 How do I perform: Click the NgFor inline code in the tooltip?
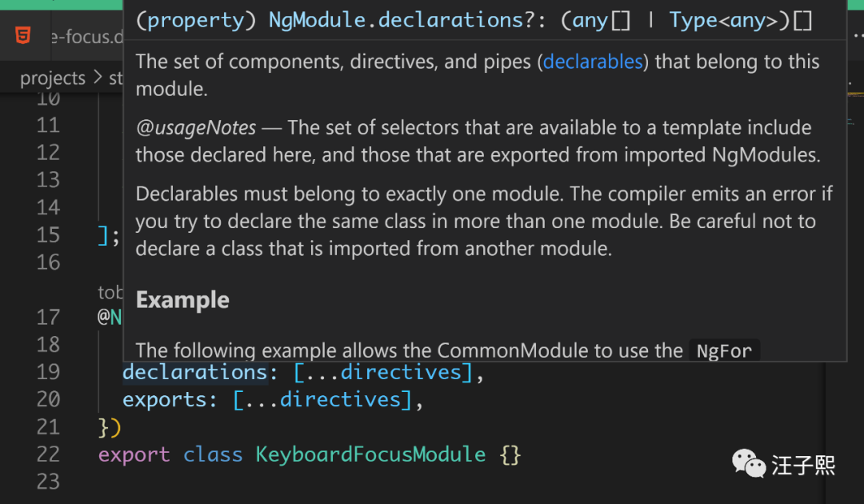click(x=724, y=351)
